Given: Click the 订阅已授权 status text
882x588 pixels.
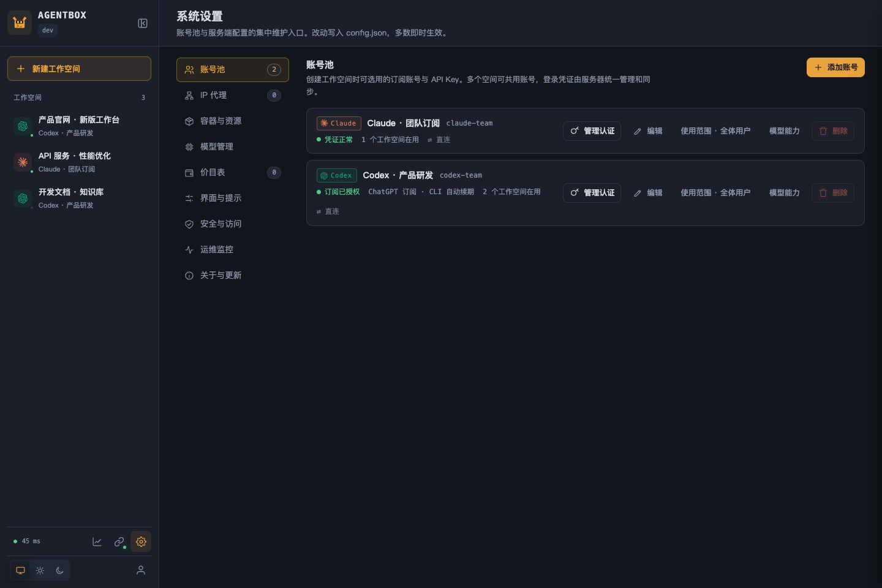Looking at the screenshot, I should pos(342,192).
